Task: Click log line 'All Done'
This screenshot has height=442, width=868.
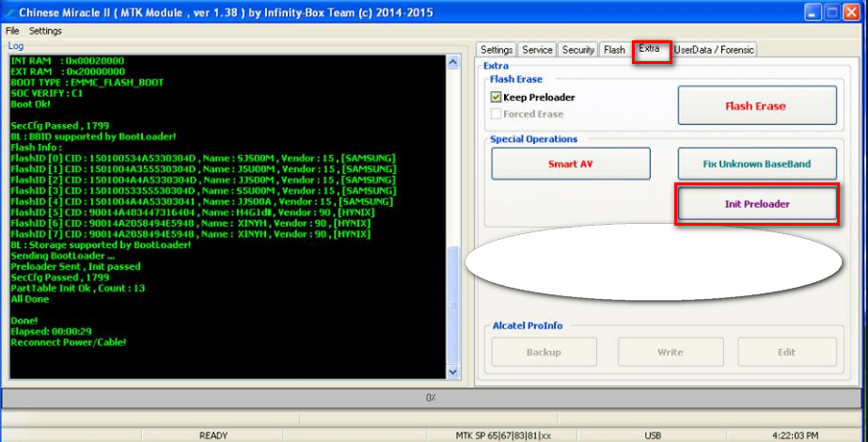Action: pyautogui.click(x=30, y=299)
